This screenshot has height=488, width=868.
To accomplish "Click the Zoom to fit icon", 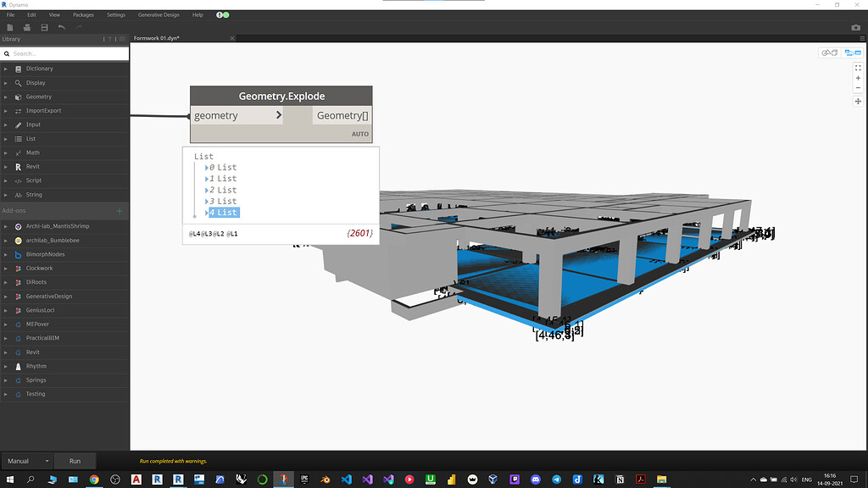I will tap(858, 67).
